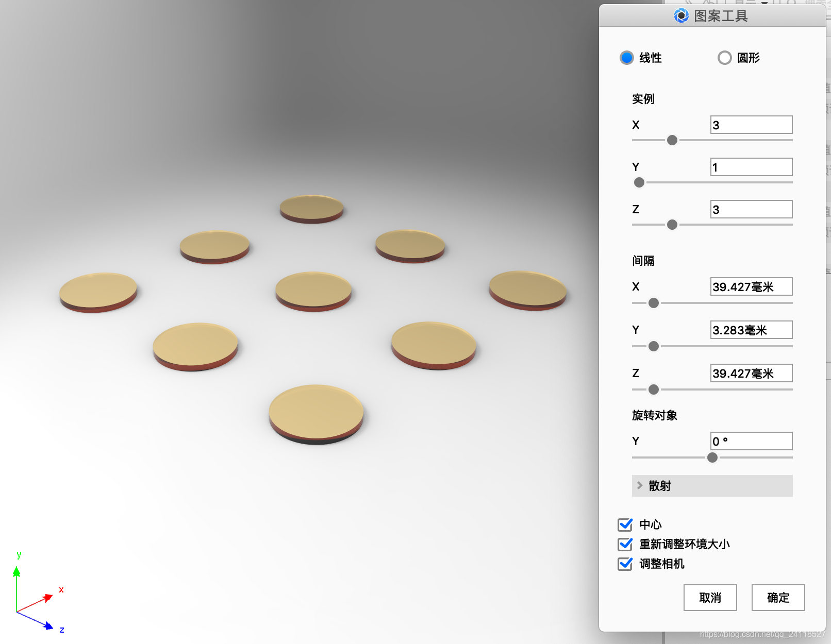This screenshot has height=644, width=831.
Task: Click the 实例 Z slider handle
Action: 672,225
